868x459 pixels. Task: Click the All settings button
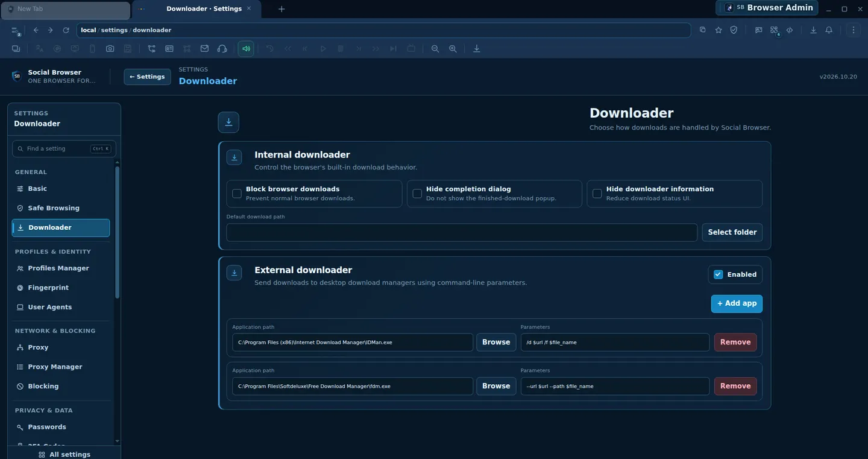[x=64, y=454]
